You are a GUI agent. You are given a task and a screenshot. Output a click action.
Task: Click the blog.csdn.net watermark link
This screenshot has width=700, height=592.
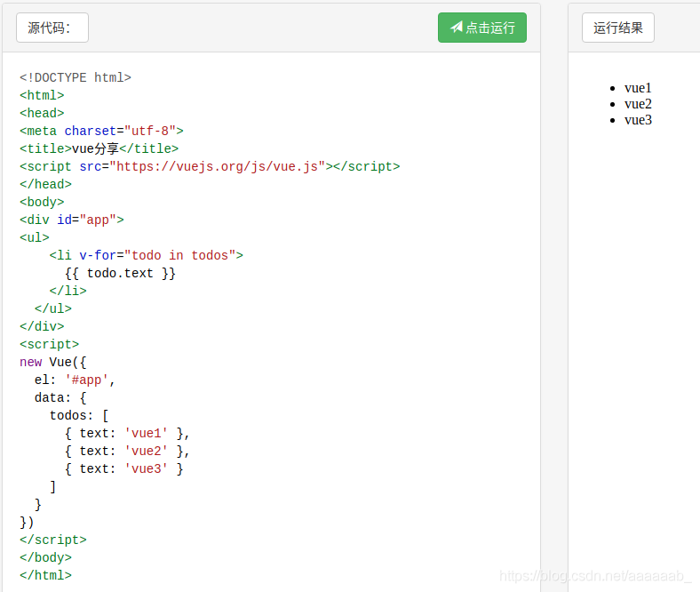click(x=595, y=576)
